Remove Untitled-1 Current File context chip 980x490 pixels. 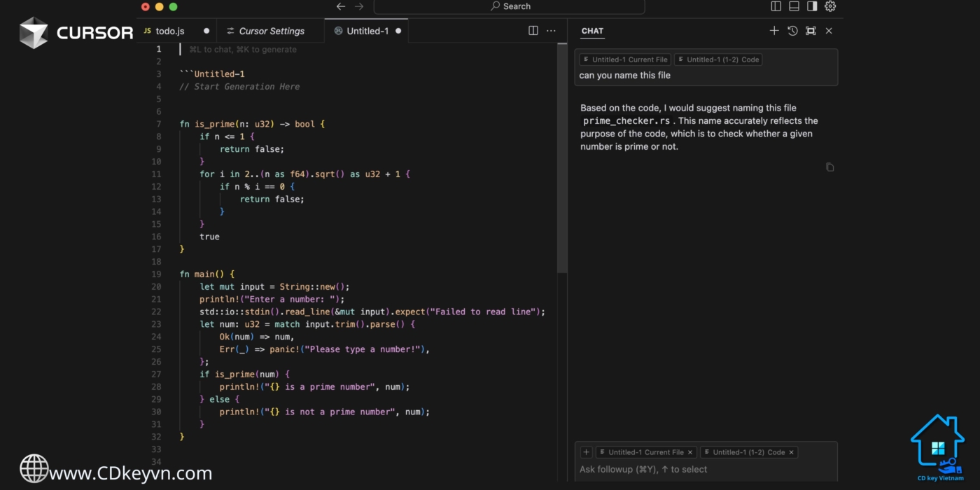[x=689, y=452]
